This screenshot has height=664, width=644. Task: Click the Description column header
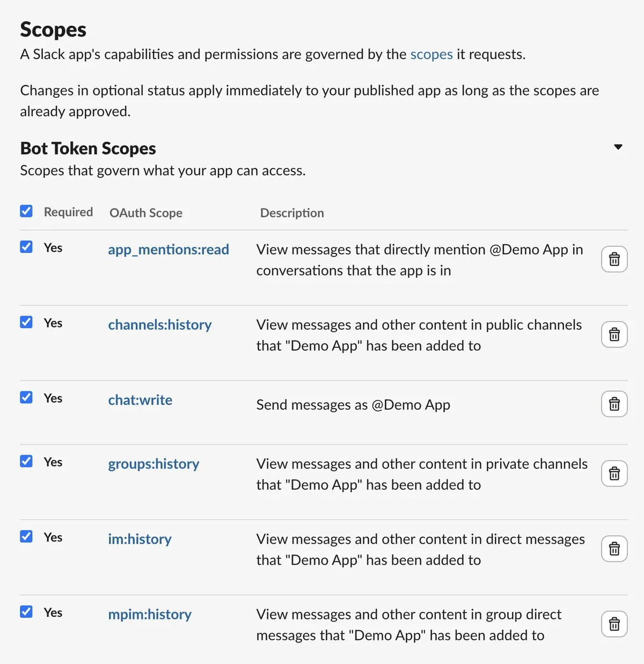292,213
